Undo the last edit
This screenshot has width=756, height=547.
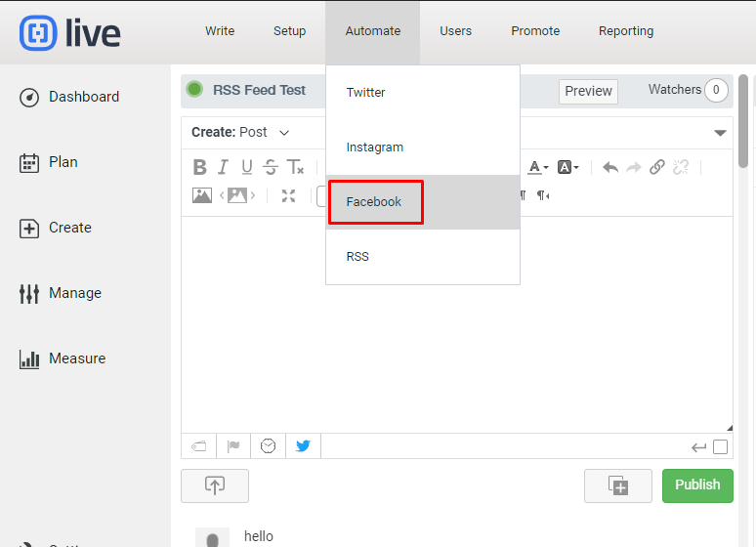610,167
